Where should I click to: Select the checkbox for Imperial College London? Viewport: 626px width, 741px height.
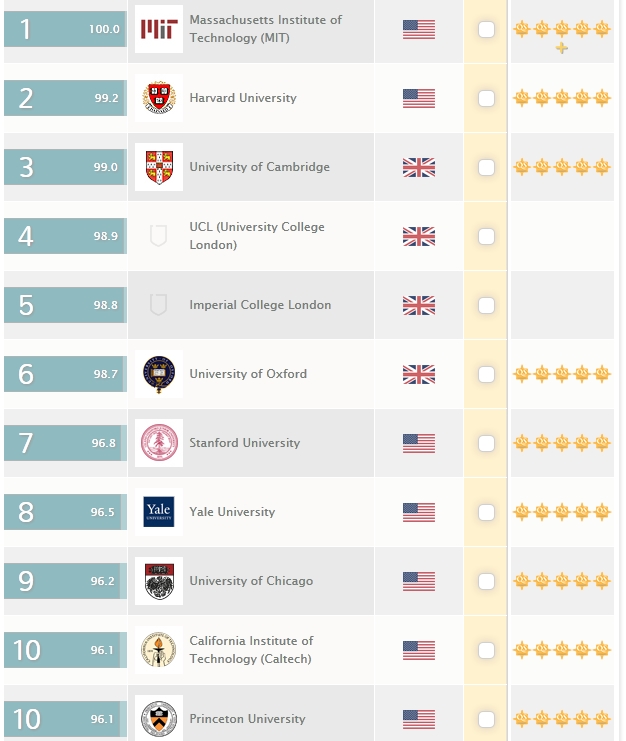pyautogui.click(x=486, y=305)
